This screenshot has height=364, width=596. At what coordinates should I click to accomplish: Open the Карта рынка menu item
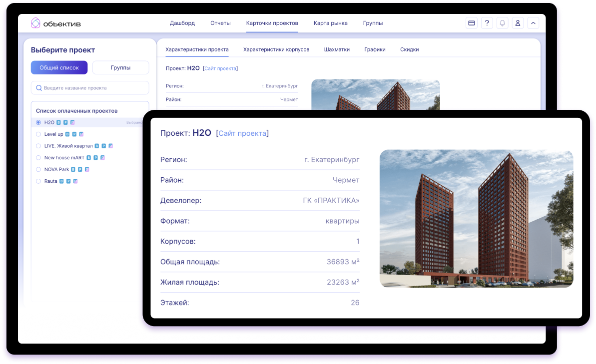coord(331,23)
